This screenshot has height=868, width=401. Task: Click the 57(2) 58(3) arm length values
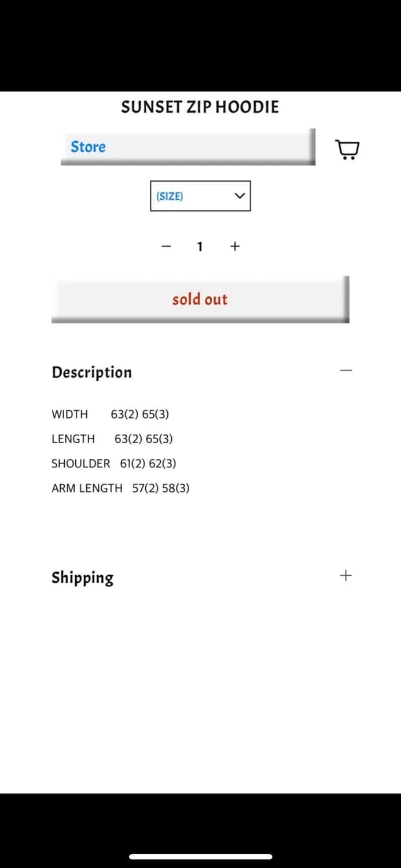(x=161, y=488)
